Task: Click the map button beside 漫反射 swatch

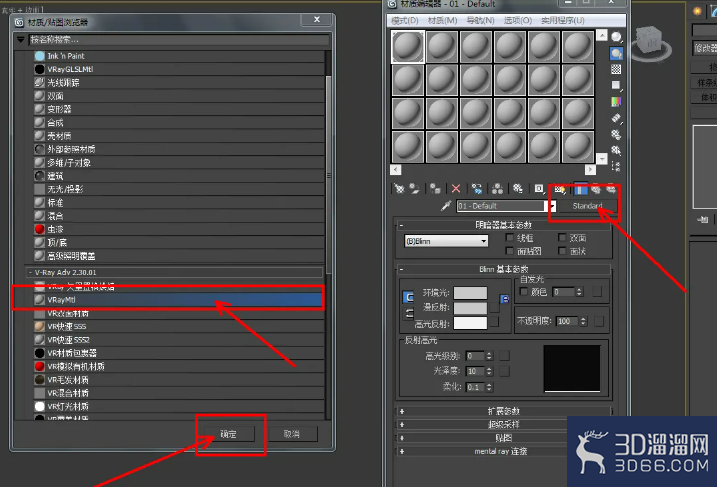Action: 495,308
